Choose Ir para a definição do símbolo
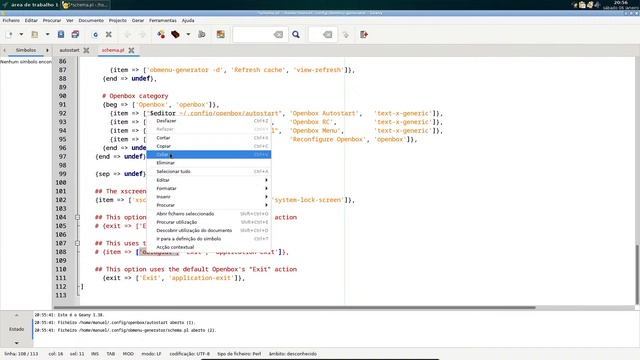 click(x=209, y=239)
